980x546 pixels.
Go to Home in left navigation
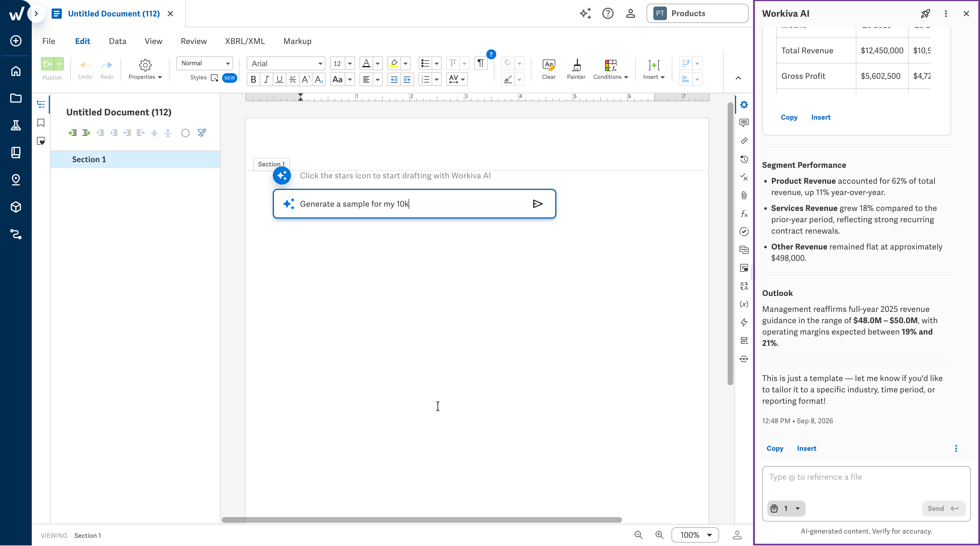pos(16,71)
